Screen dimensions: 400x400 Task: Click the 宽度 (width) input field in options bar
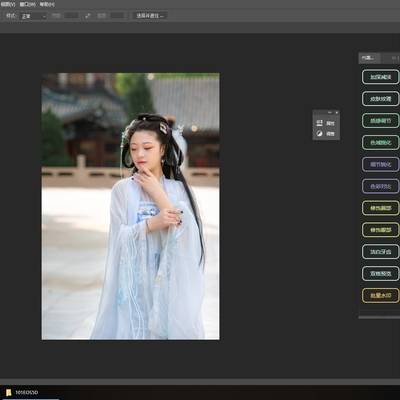pyautogui.click(x=72, y=16)
